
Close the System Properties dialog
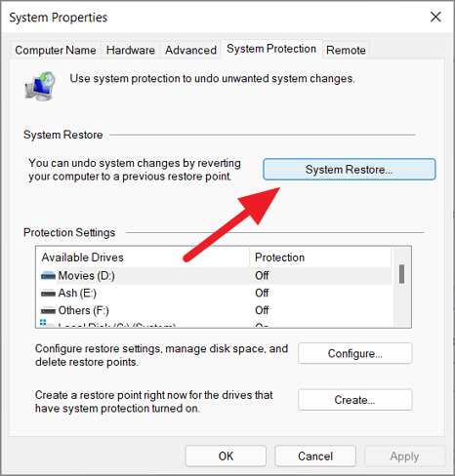point(435,17)
